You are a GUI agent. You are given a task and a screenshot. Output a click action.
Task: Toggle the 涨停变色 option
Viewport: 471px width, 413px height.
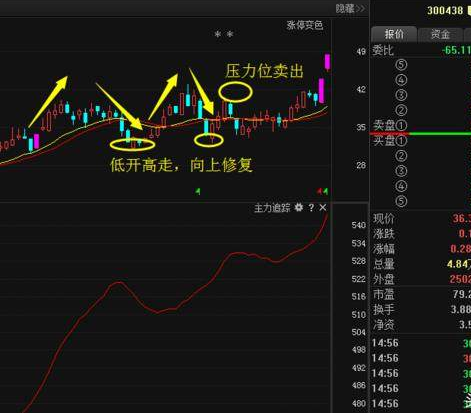[305, 25]
